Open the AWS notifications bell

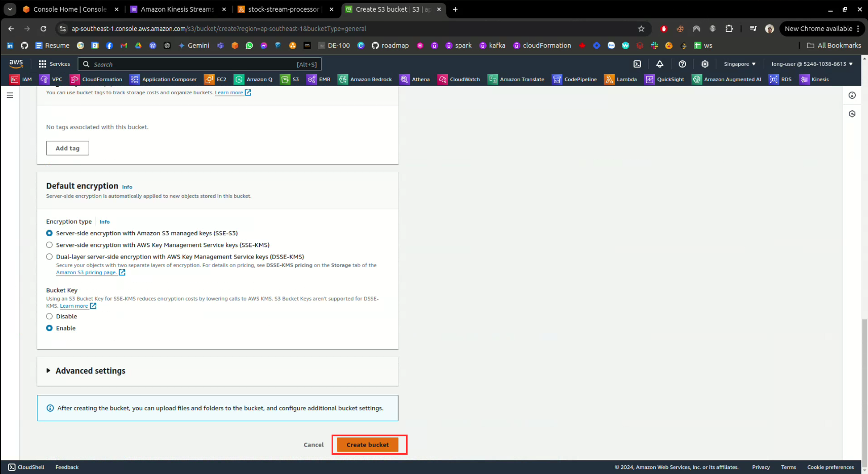[659, 64]
